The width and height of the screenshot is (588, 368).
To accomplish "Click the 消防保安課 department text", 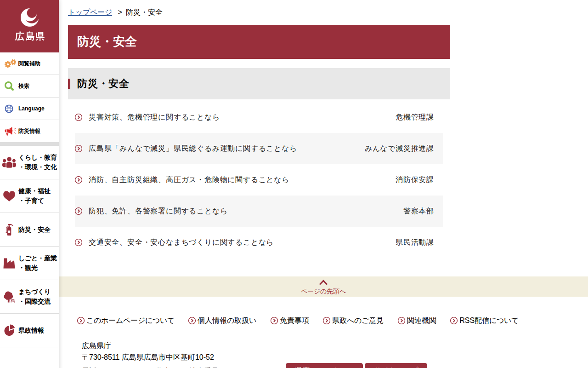I will point(414,180).
